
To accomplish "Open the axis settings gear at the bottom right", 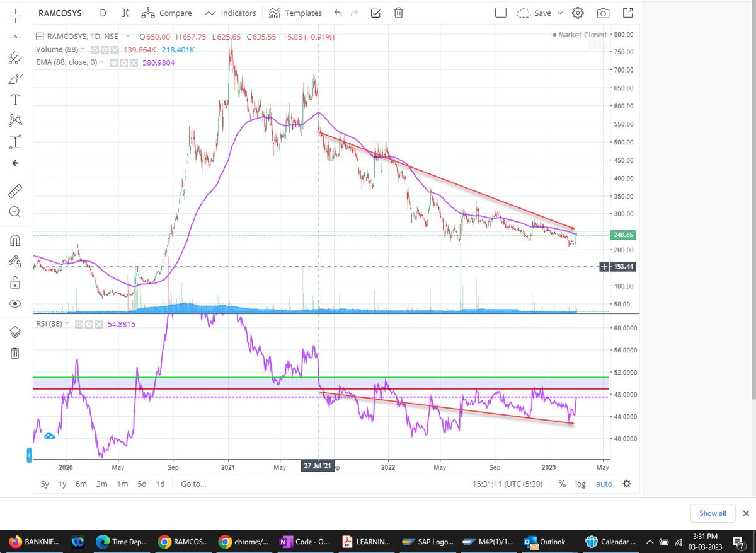I will 626,484.
